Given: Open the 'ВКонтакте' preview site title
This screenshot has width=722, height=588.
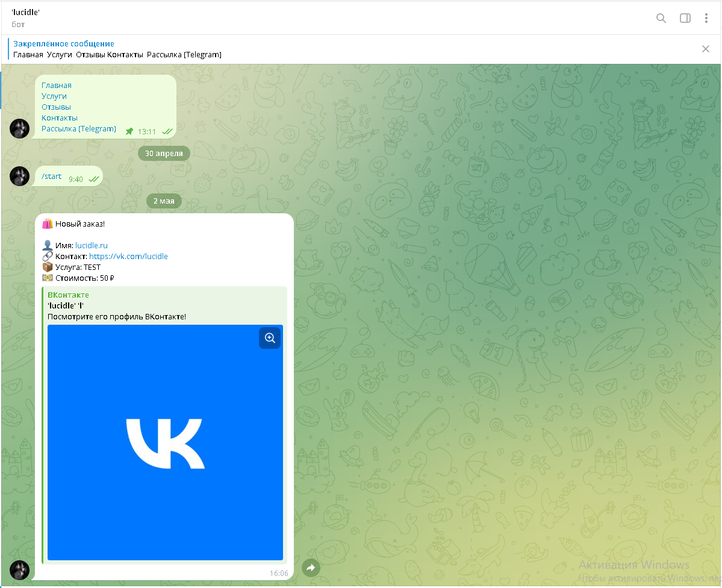Looking at the screenshot, I should [x=68, y=295].
